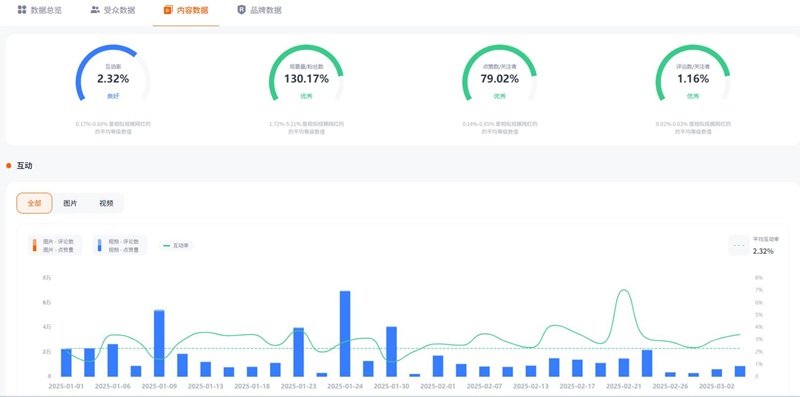
Task: Toggle the 互动率 line legend
Action: click(176, 245)
